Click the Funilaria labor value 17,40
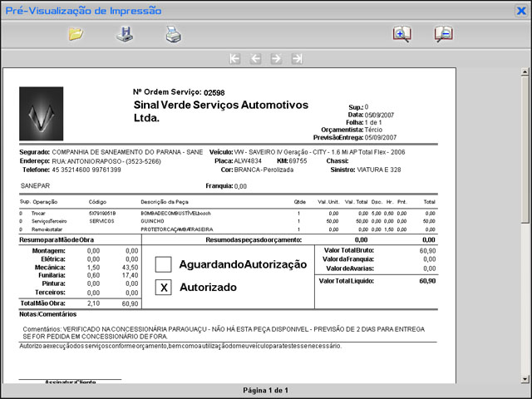Screen dimensions: 532x399 point(131,275)
